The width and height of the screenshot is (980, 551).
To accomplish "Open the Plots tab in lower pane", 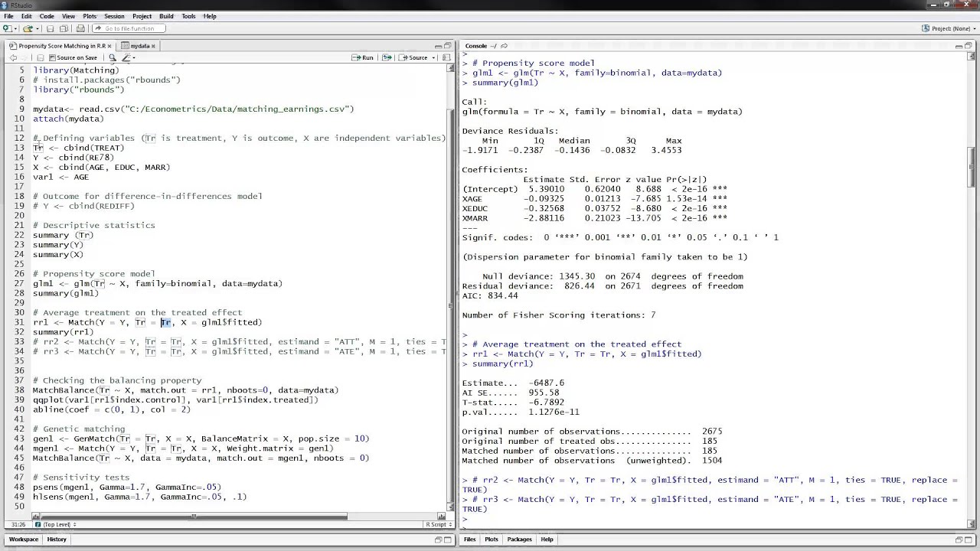I will (492, 540).
